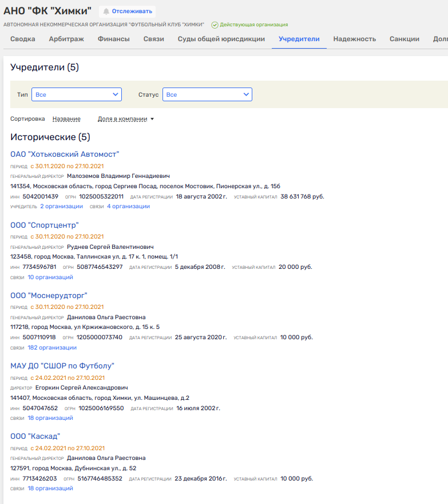Sort by Доля в компании
Image resolution: width=448 pixels, height=504 pixels.
122,119
